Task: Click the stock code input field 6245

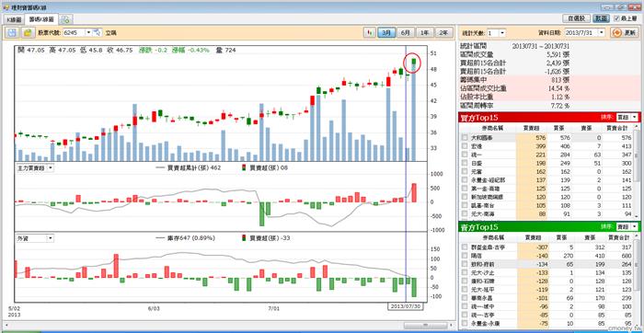Action: [74, 32]
